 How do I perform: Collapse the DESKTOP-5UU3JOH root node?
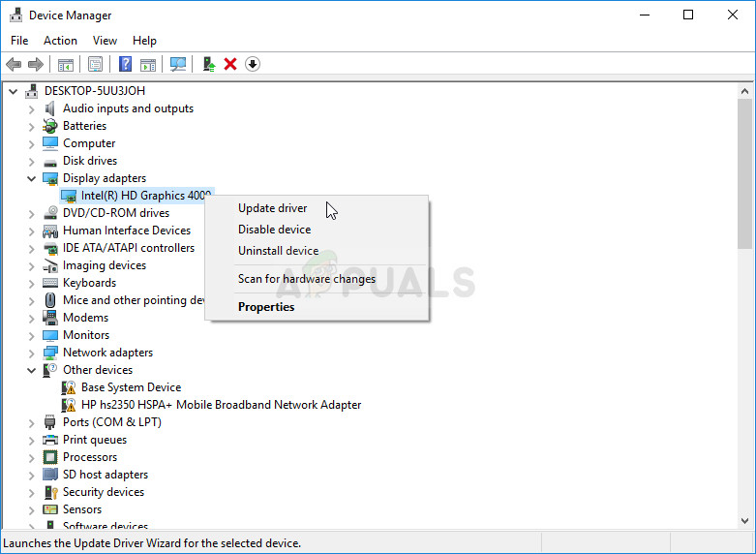tap(13, 91)
